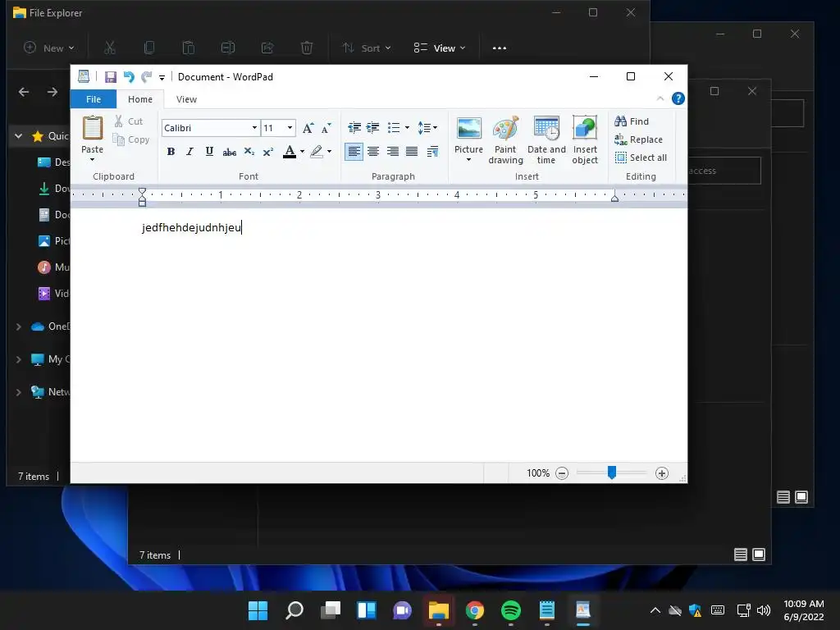
Task: Open the File menu tab
Action: 94,99
